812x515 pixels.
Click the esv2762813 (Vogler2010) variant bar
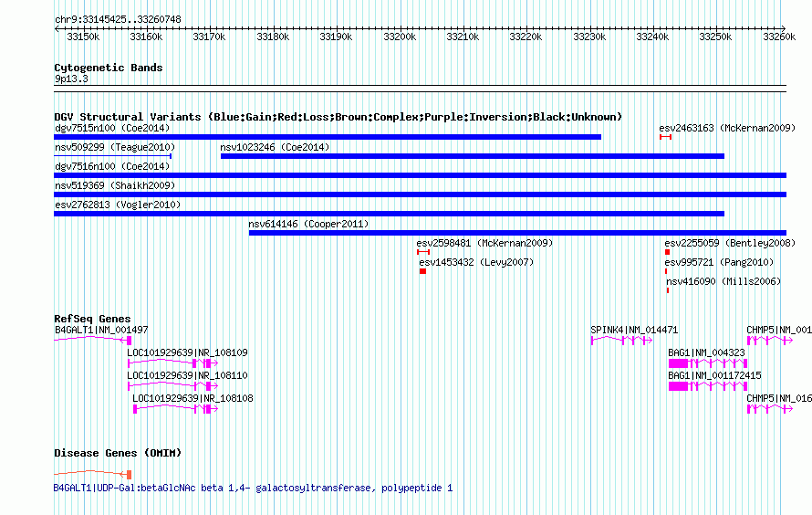pos(389,214)
